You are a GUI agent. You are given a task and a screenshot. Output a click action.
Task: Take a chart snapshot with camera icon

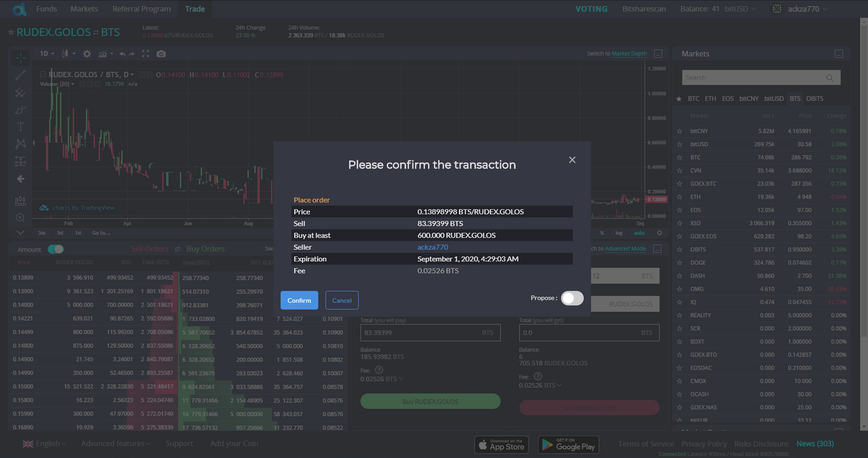tap(161, 54)
